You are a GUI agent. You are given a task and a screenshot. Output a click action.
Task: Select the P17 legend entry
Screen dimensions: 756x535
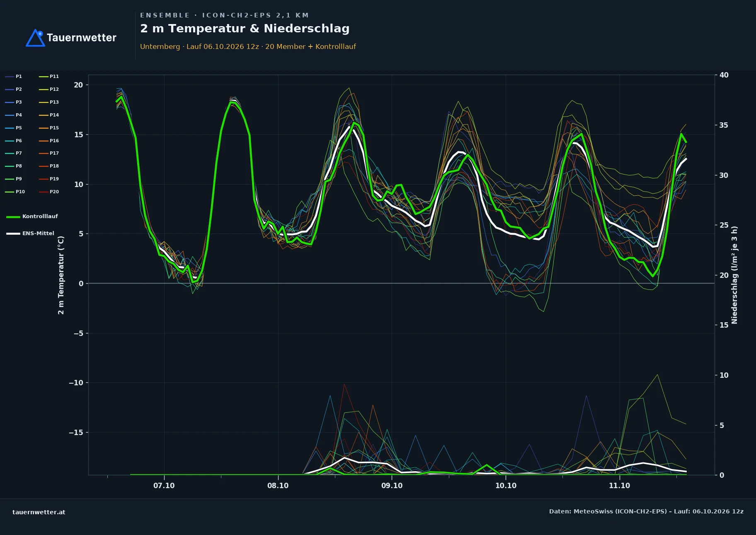(49, 153)
